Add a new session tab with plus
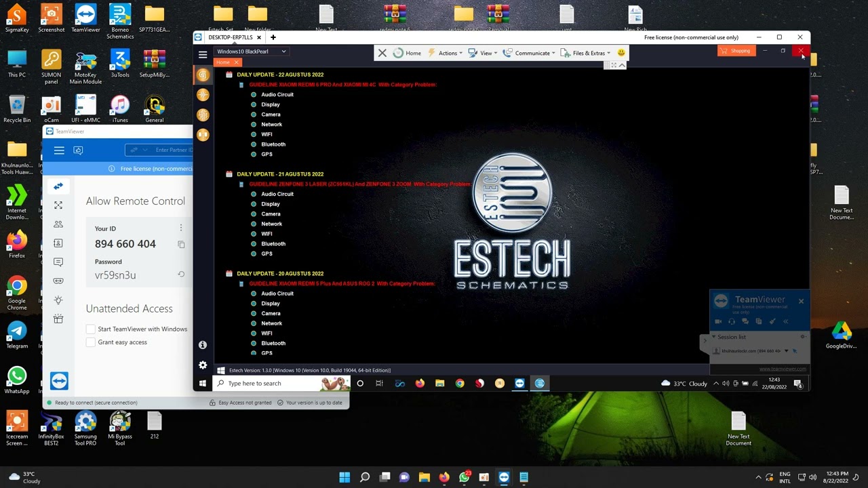This screenshot has width=868, height=488. pos(273,37)
